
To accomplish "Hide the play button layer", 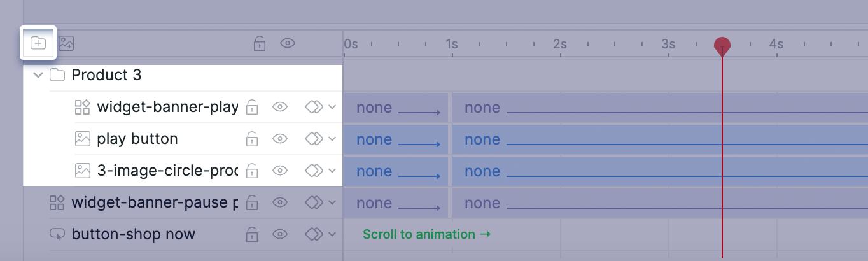I will (x=280, y=139).
